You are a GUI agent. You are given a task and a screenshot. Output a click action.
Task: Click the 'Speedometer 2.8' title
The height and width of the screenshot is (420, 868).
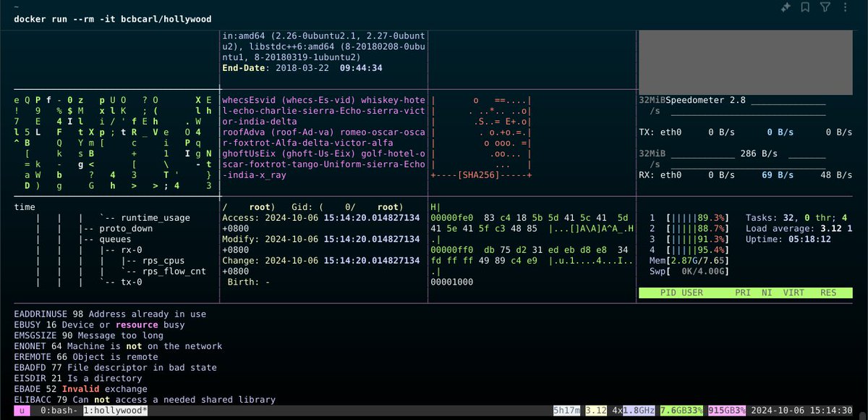[x=705, y=99]
